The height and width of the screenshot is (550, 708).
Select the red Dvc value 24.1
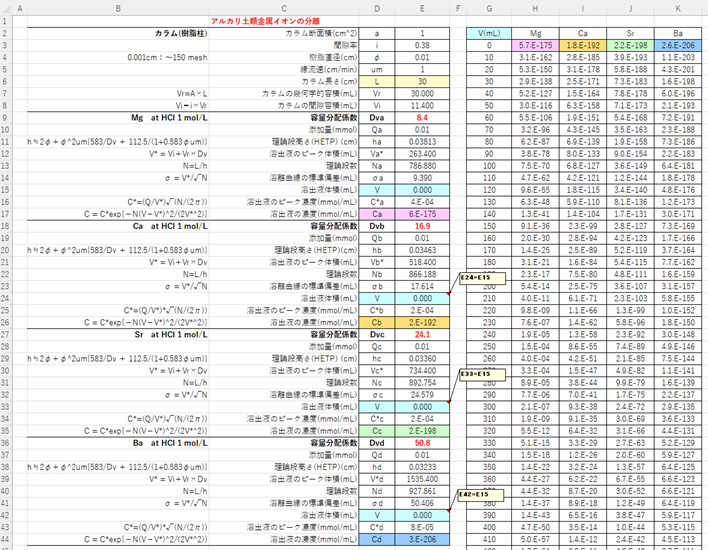422,335
